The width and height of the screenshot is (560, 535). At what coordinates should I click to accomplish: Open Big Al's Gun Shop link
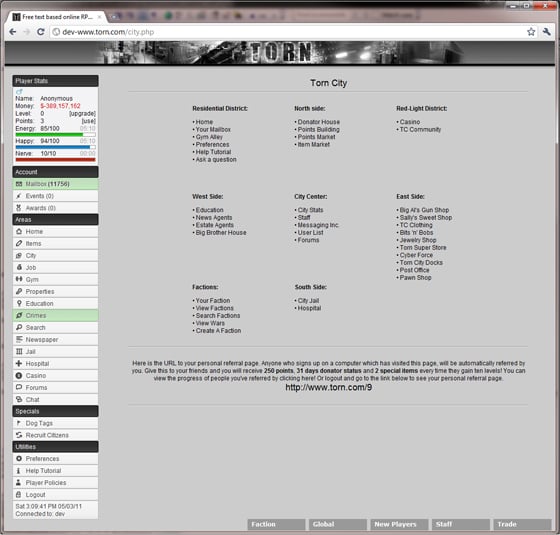(x=424, y=210)
